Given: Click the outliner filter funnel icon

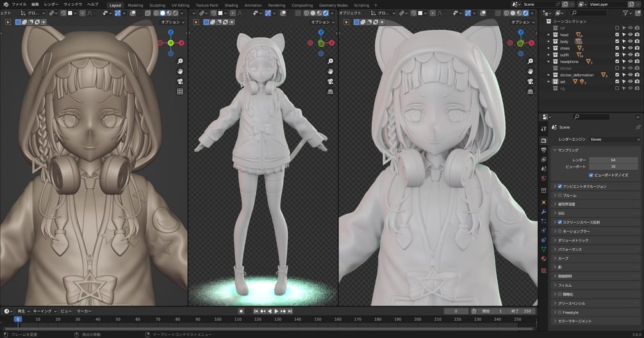Looking at the screenshot, I should [625, 13].
